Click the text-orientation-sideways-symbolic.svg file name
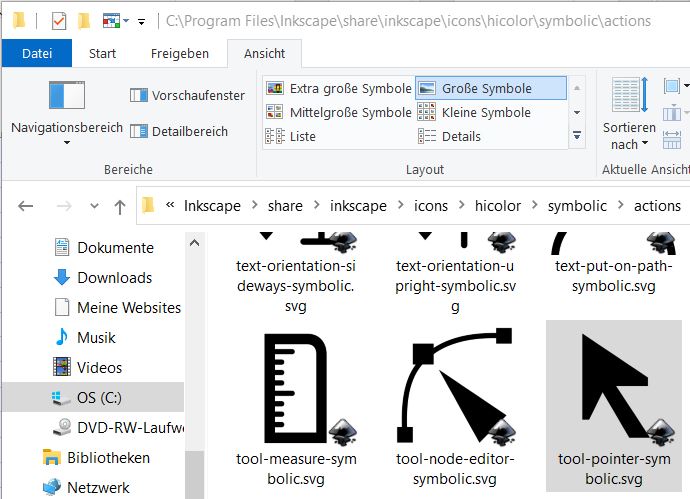690x499 pixels. click(x=296, y=286)
